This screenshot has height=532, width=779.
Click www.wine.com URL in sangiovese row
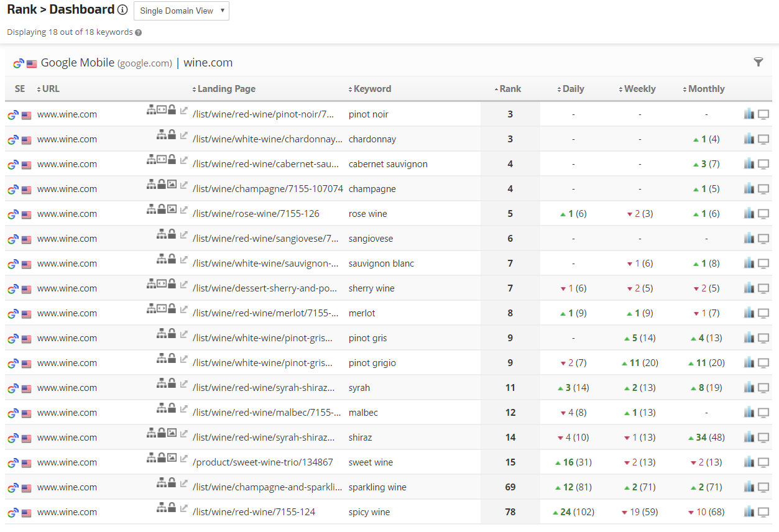(x=67, y=239)
